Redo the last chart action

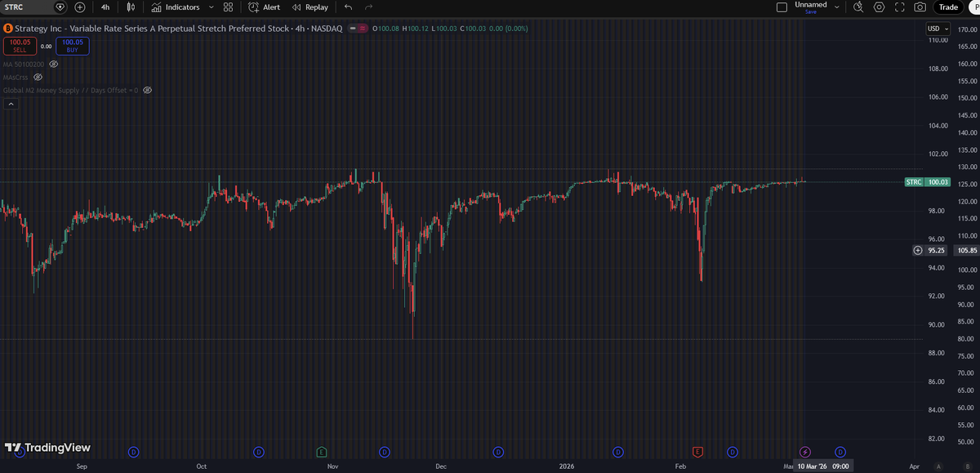point(369,7)
